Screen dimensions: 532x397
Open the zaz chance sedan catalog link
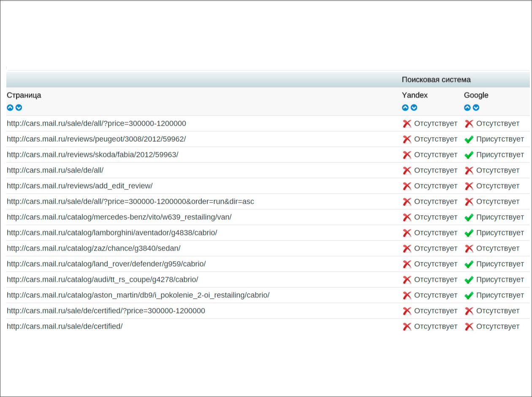[x=94, y=248]
